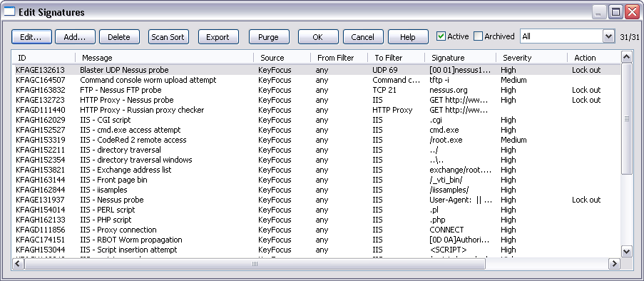Select IIS - PERL script row
The height and width of the screenshot is (281, 644).
click(316, 210)
